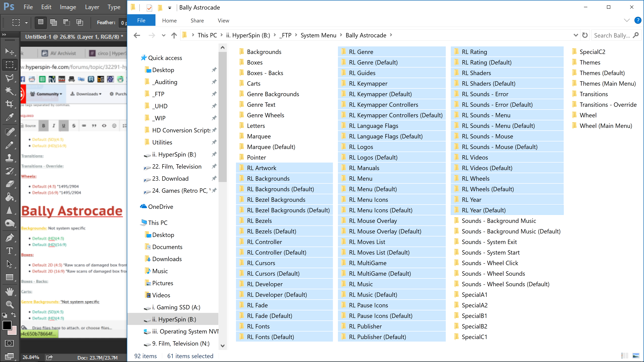This screenshot has height=362, width=644.
Task: Open Explorer Help question mark
Action: [x=638, y=20]
